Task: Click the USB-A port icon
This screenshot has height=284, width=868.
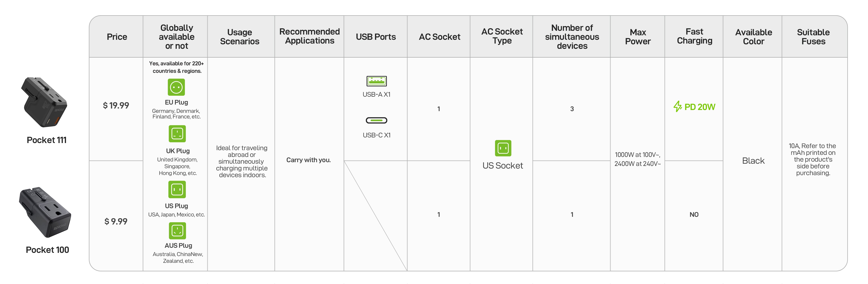Action: tap(376, 81)
